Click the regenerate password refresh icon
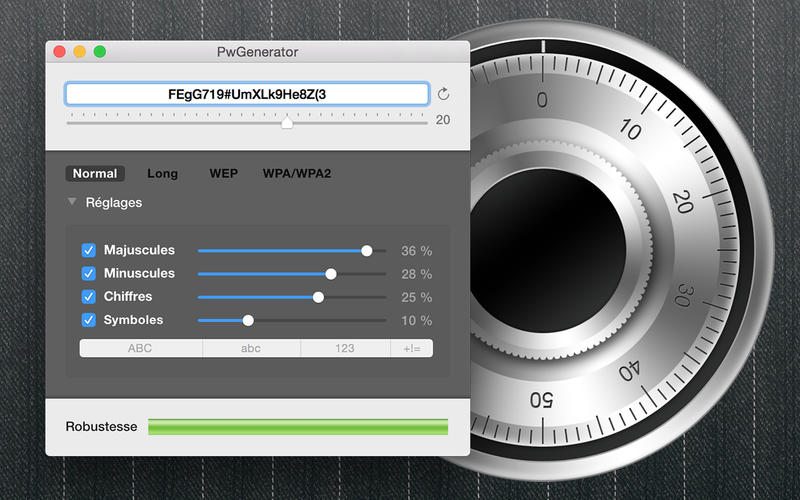The width and height of the screenshot is (800, 500). [x=444, y=94]
